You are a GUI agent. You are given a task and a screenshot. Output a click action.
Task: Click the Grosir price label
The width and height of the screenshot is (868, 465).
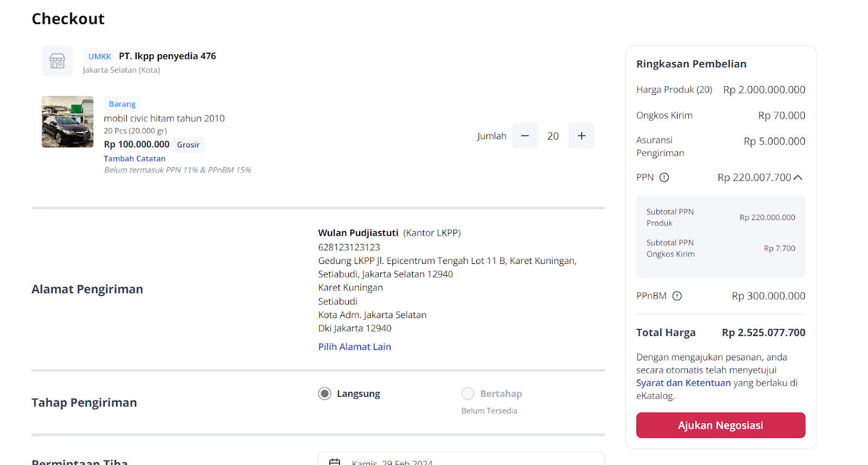[x=188, y=145]
